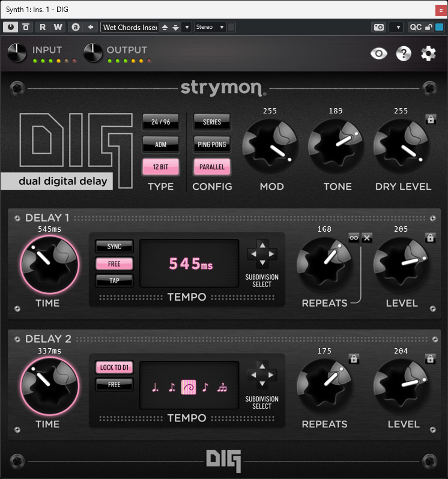Click the camera snapshot icon in toolbar
Image resolution: width=448 pixels, height=479 pixels.
(x=378, y=27)
